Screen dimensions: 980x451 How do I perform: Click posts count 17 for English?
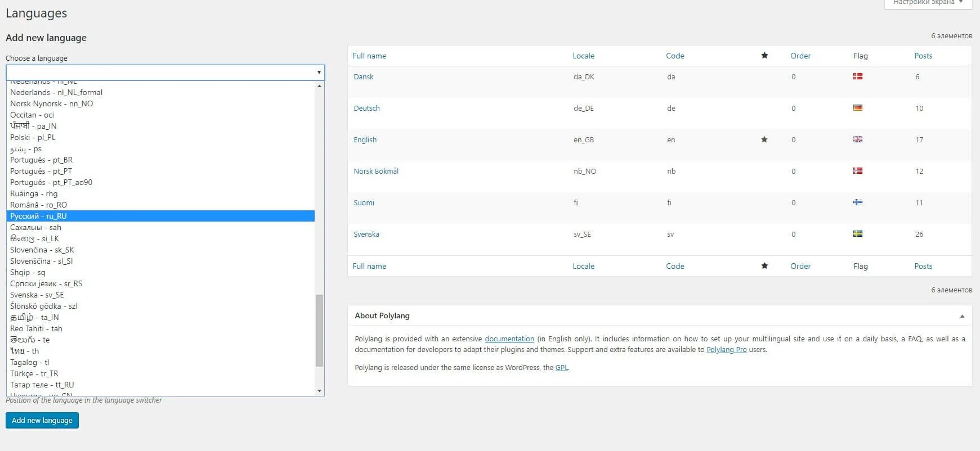pos(919,139)
